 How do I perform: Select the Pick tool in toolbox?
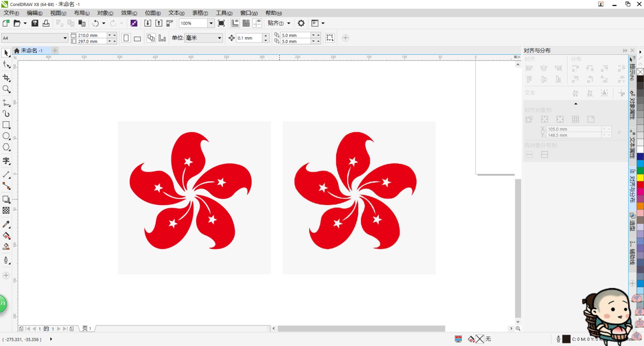pos(6,53)
